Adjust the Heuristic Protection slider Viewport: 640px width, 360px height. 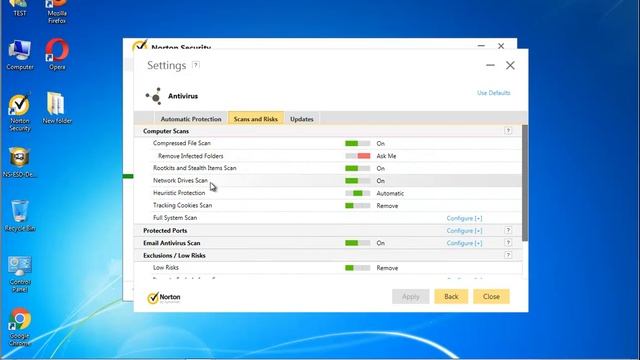358,193
